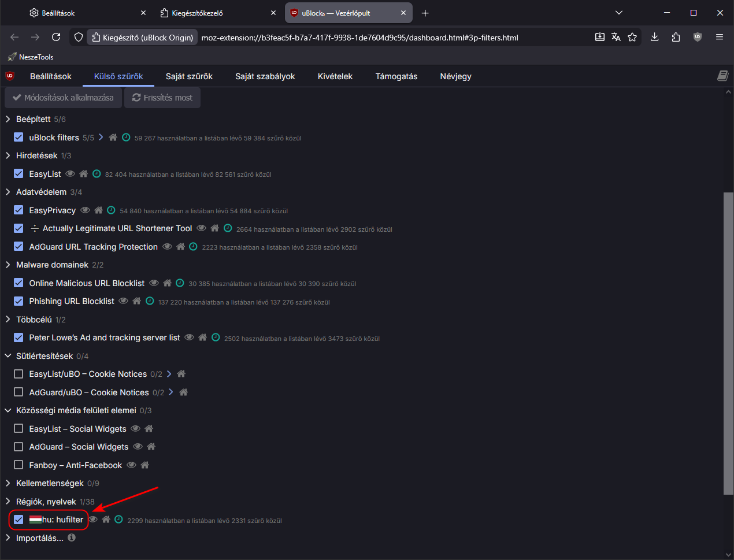The width and height of the screenshot is (734, 560).
Task: Open home icon for Actually Legitimate URL Shortener Tool
Action: click(214, 228)
